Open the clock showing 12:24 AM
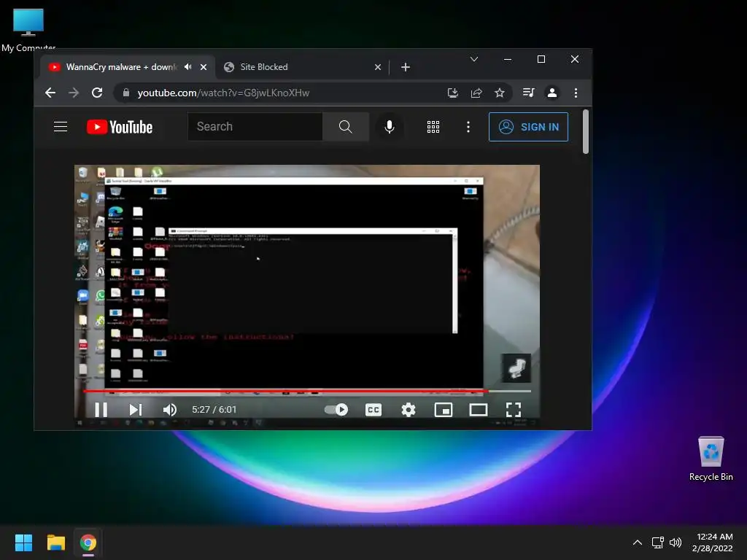Viewport: 747px width, 560px height. pyautogui.click(x=713, y=542)
